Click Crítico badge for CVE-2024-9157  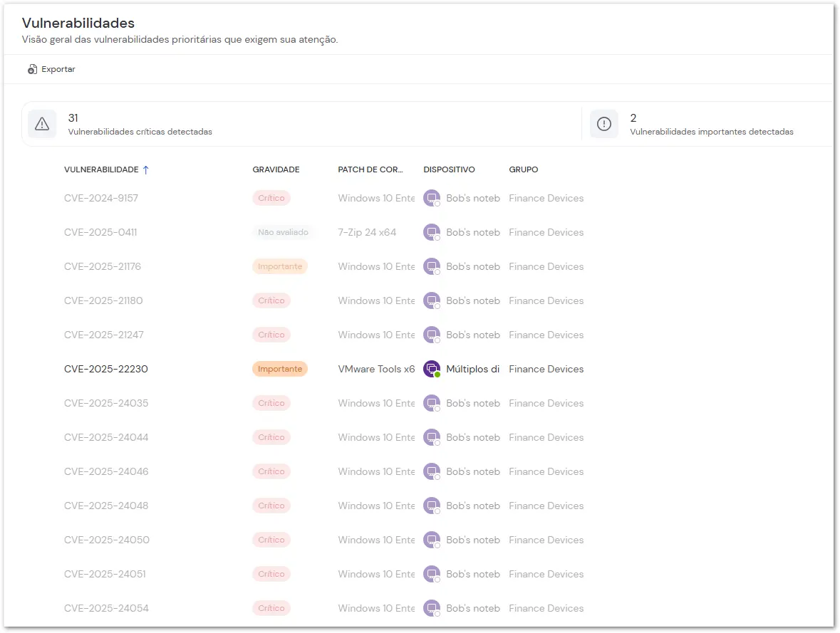click(x=271, y=198)
